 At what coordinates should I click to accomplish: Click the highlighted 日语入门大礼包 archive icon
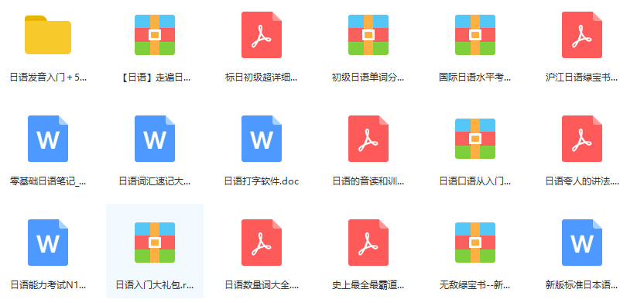pyautogui.click(x=155, y=243)
